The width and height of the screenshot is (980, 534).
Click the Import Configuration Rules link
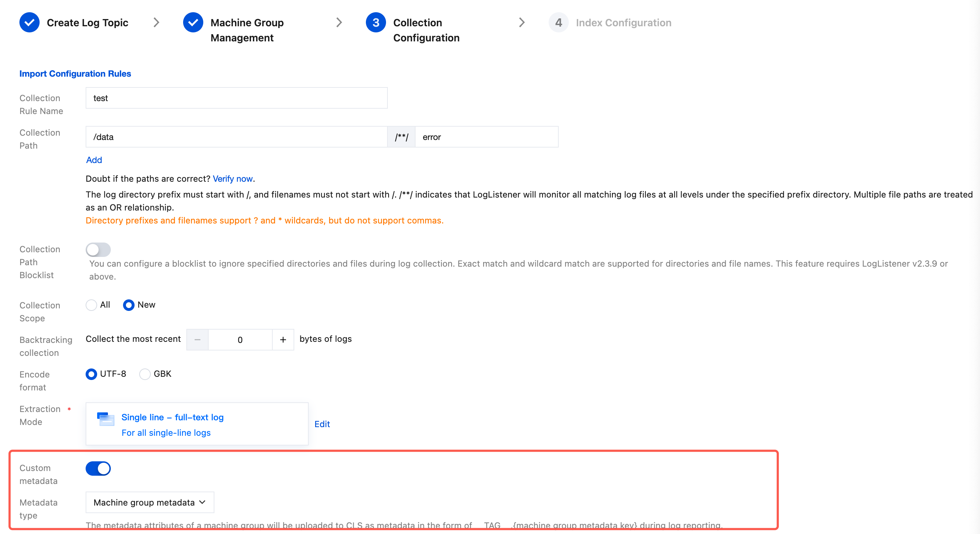coord(75,73)
